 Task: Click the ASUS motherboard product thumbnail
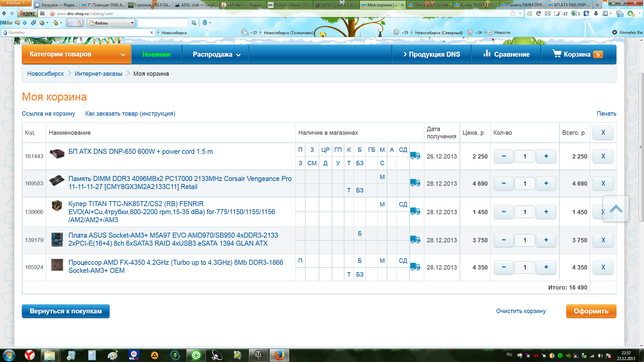point(57,240)
